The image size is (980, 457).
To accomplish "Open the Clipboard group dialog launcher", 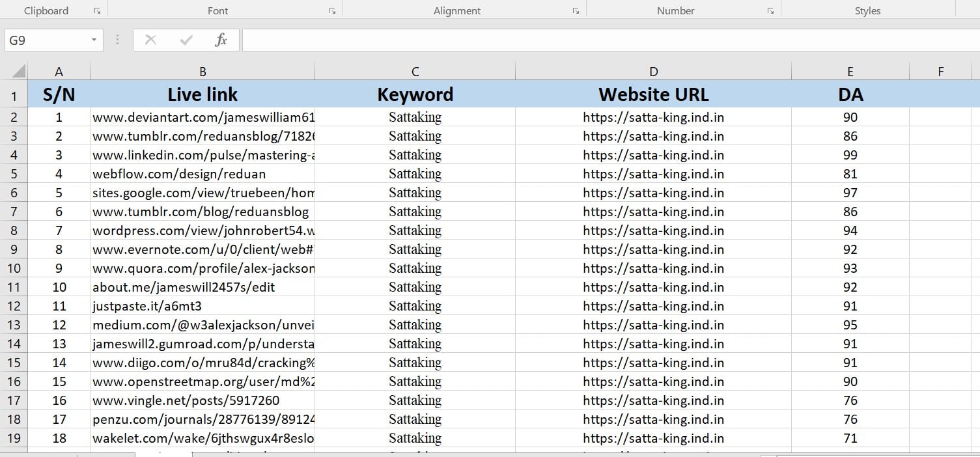I will pos(97,11).
